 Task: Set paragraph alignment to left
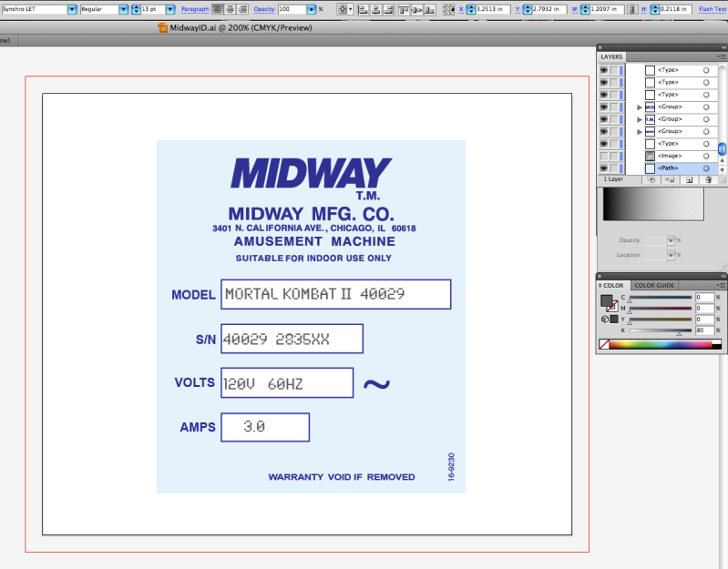tap(217, 9)
